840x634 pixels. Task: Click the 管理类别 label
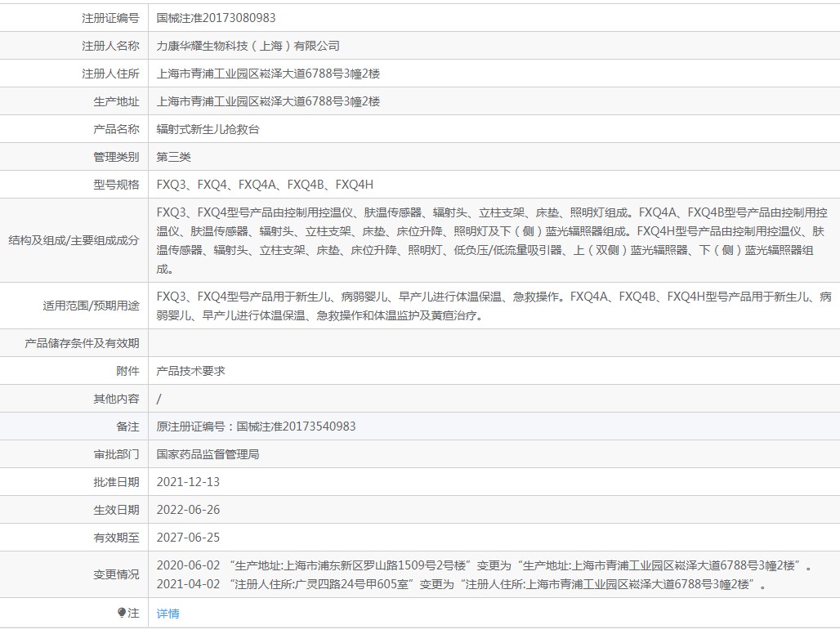116,157
